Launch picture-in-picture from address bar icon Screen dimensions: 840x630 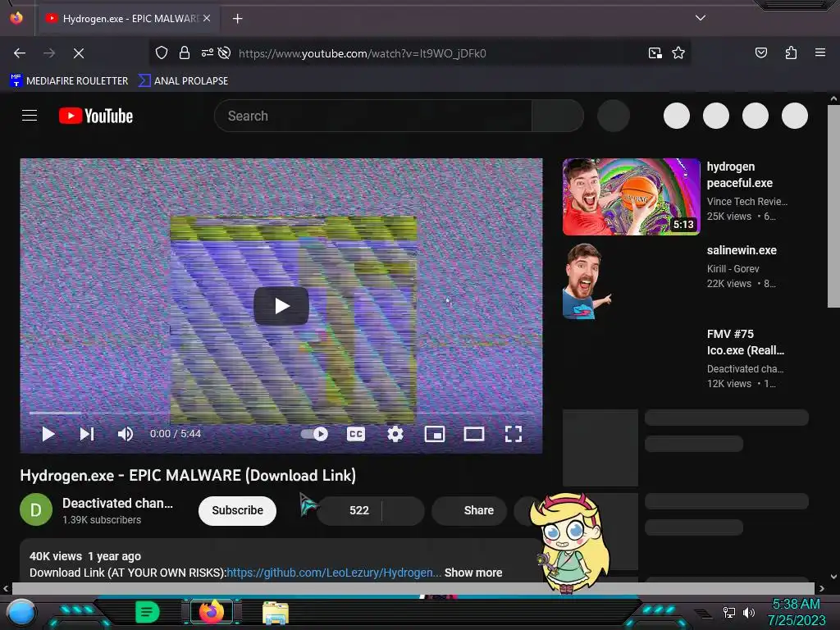point(655,53)
